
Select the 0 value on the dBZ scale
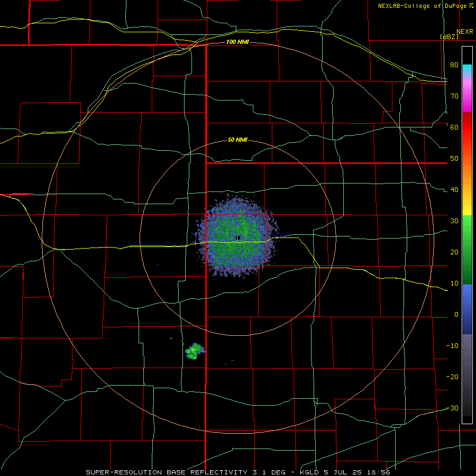pyautogui.click(x=456, y=315)
